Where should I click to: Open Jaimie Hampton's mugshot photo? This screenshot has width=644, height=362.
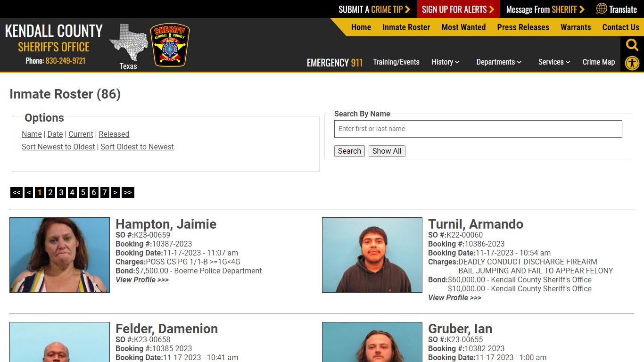59,255
